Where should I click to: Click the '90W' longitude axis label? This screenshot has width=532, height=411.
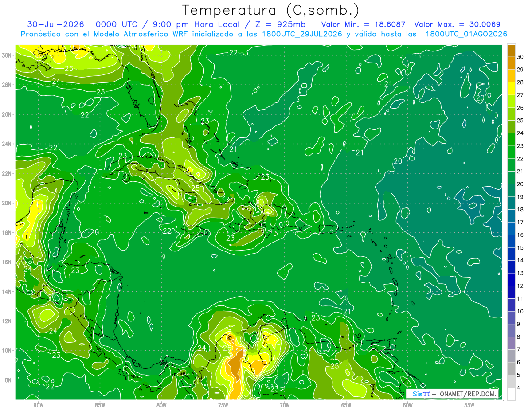click(39, 405)
